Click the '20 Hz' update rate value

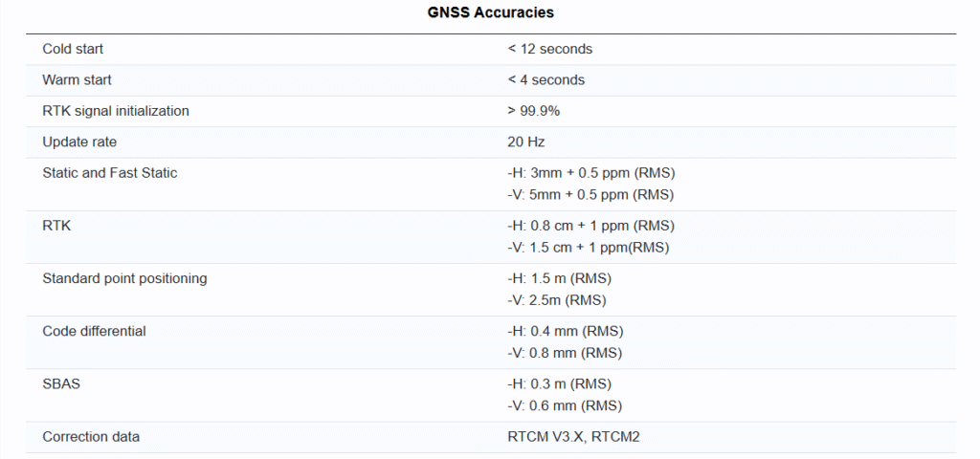click(x=525, y=142)
